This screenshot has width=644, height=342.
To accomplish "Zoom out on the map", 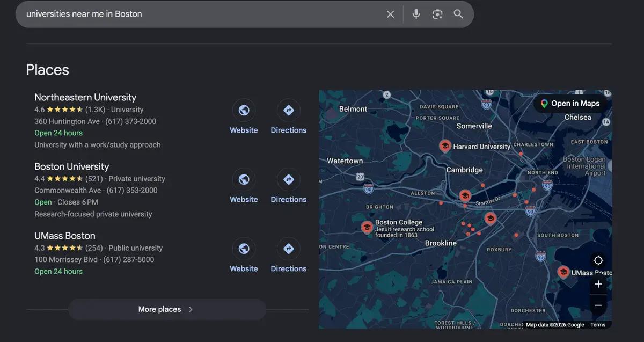I will [x=598, y=305].
